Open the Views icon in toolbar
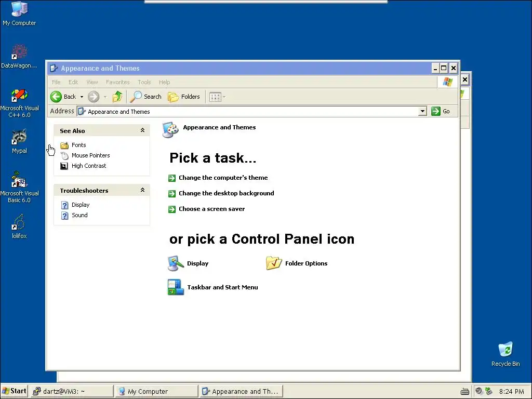This screenshot has width=532, height=399. 215,97
